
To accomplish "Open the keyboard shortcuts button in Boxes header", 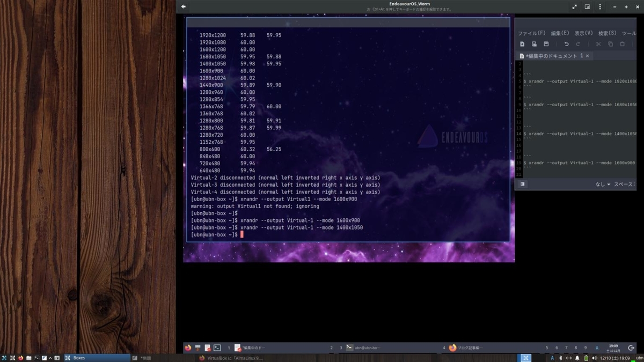I will point(587,6).
